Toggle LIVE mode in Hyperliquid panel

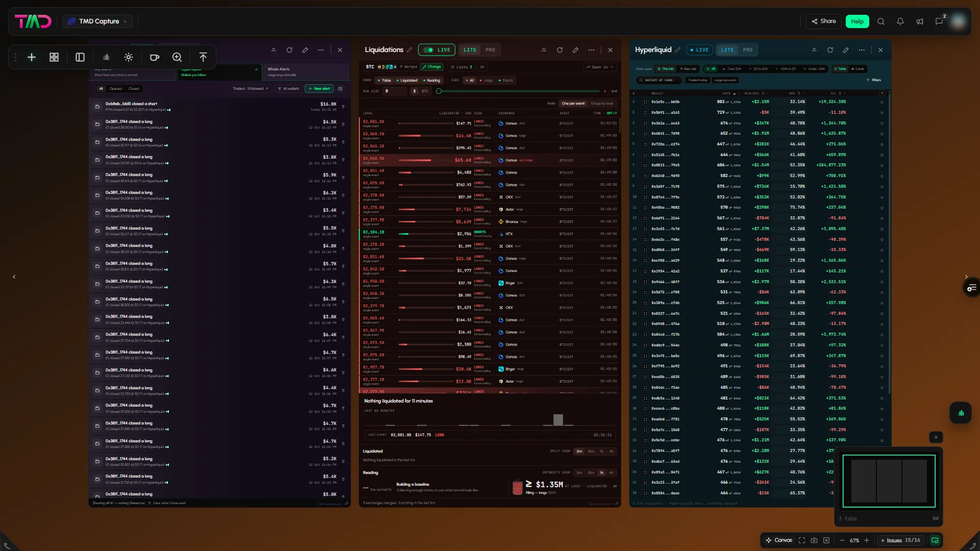point(699,50)
